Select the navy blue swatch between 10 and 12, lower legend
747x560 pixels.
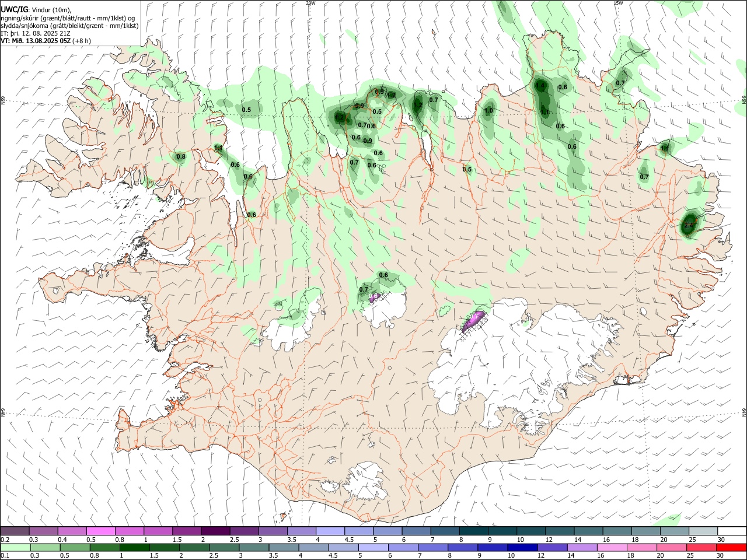(x=522, y=547)
